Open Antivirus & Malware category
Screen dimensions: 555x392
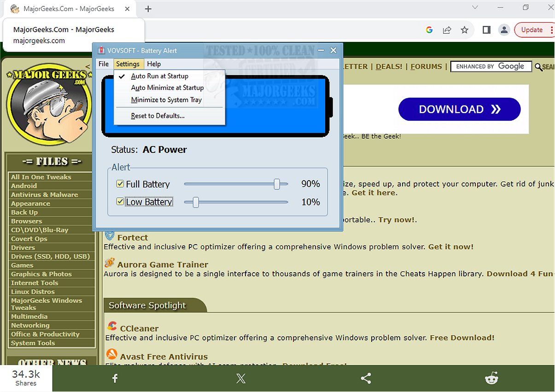click(44, 194)
